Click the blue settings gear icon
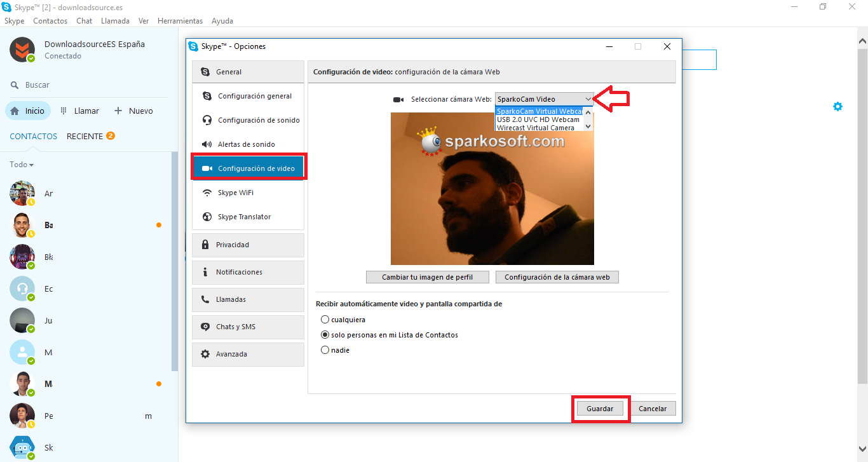 click(837, 106)
